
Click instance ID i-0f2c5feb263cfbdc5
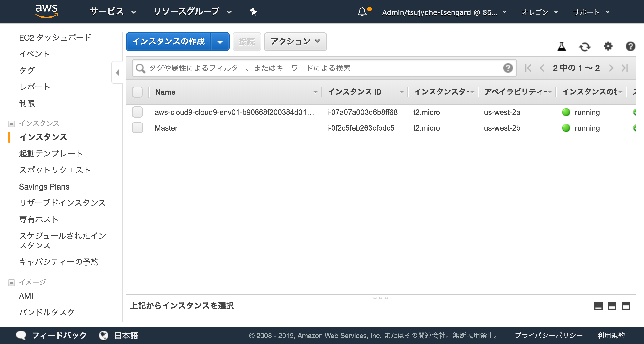361,128
